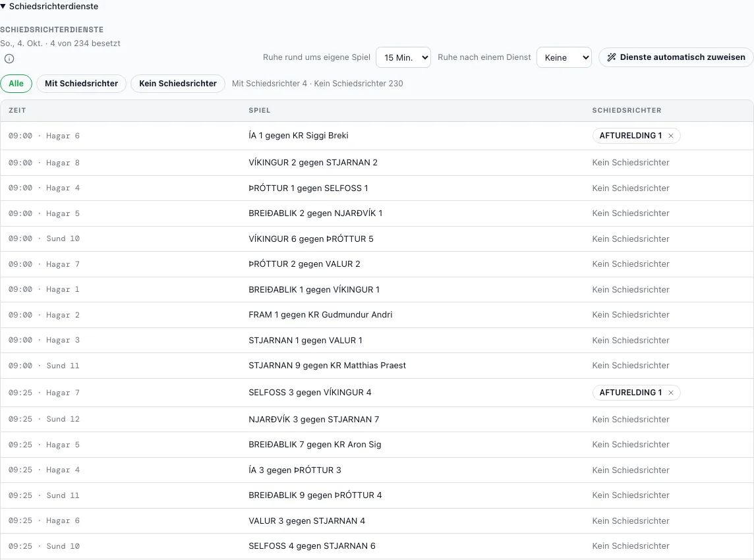The height and width of the screenshot is (560, 754).
Task: Filter by Mit Schiedsrichter
Action: [x=81, y=83]
